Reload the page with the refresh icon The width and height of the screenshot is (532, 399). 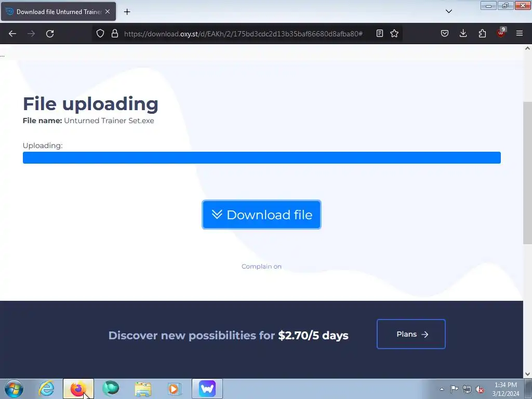click(50, 34)
